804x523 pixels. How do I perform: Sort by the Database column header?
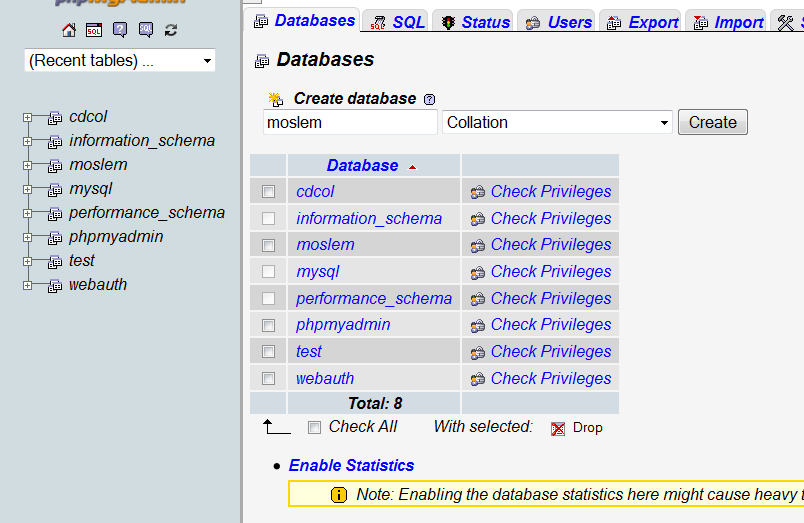coord(363,165)
